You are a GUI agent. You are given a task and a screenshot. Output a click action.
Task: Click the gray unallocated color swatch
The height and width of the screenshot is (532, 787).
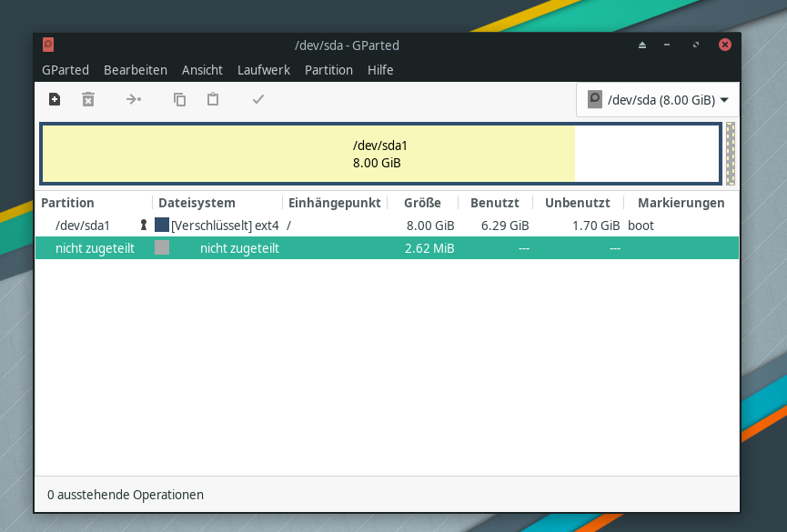[x=162, y=247]
